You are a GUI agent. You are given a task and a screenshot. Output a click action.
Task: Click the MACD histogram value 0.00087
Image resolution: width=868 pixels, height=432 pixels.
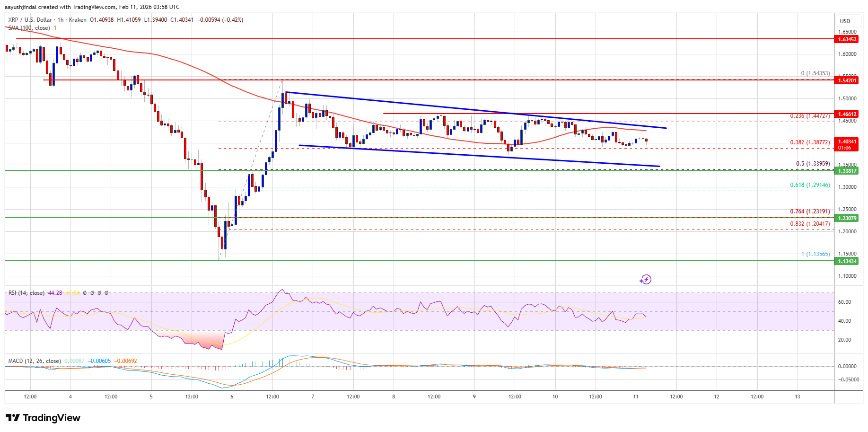(74, 361)
